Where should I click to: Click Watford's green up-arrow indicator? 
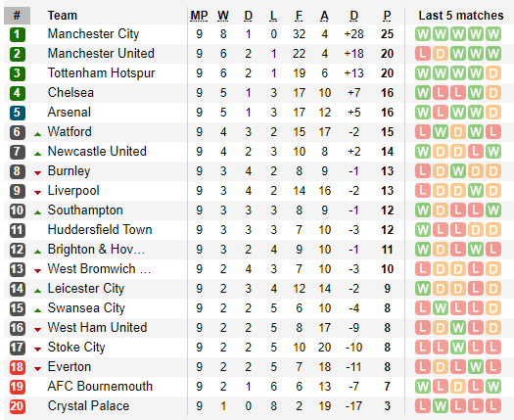38,134
